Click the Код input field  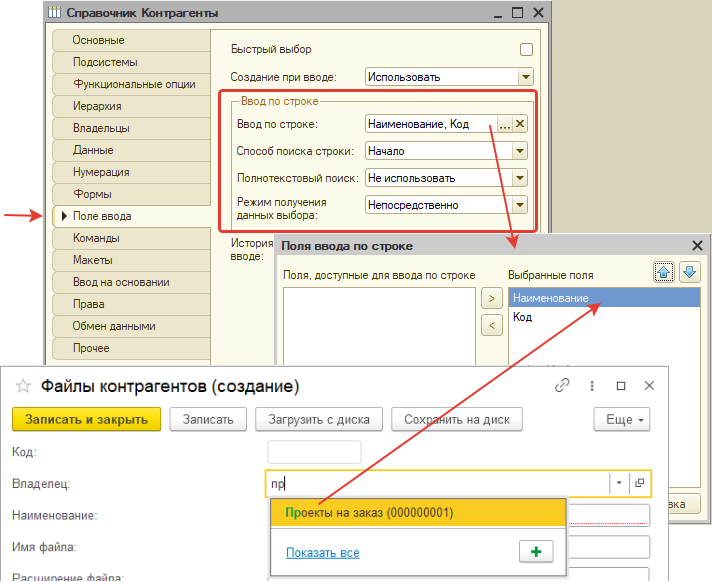314,452
